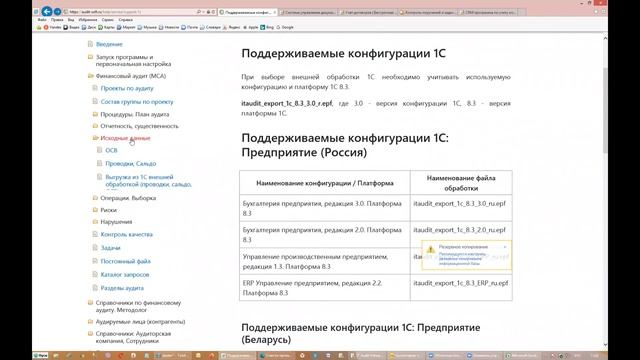Open the Контроль качества link
Viewport: 640px width, 360px height.
[127, 234]
